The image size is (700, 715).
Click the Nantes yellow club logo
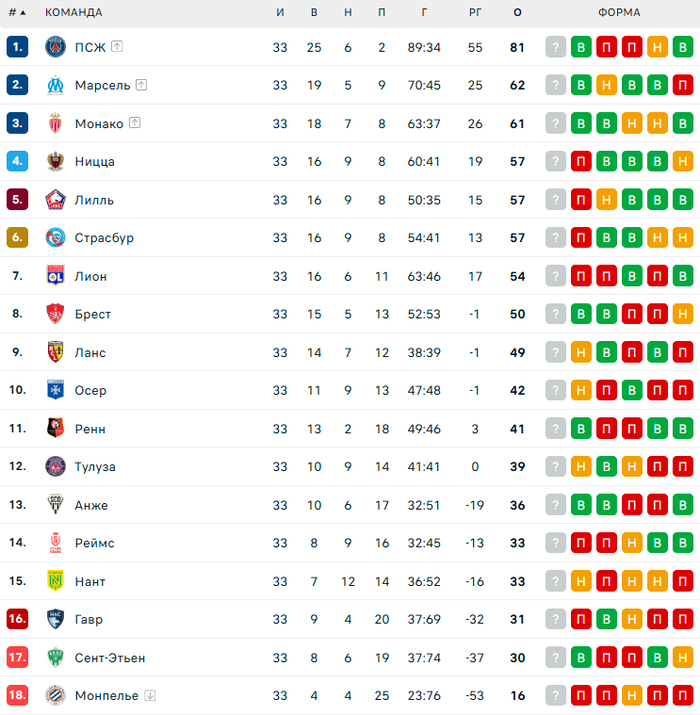click(55, 581)
